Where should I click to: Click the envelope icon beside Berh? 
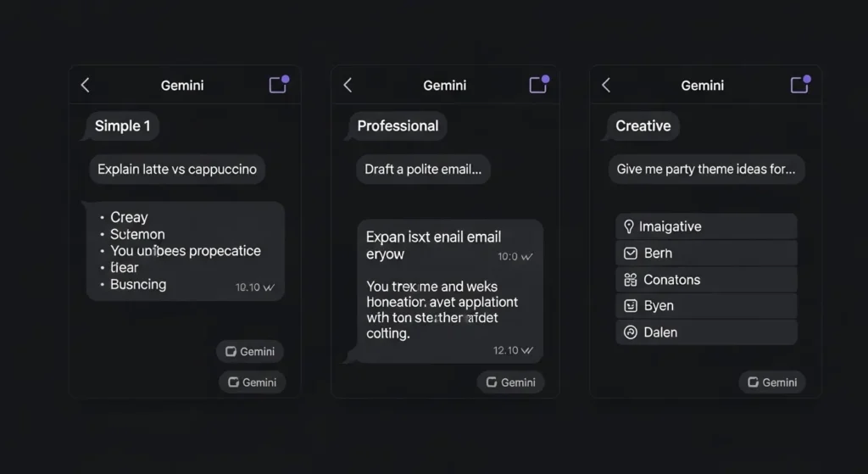631,253
